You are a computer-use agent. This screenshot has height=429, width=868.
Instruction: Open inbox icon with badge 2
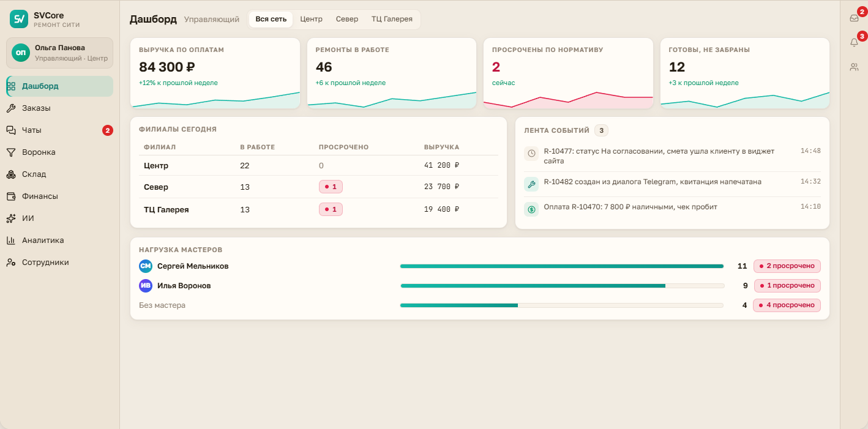click(854, 18)
